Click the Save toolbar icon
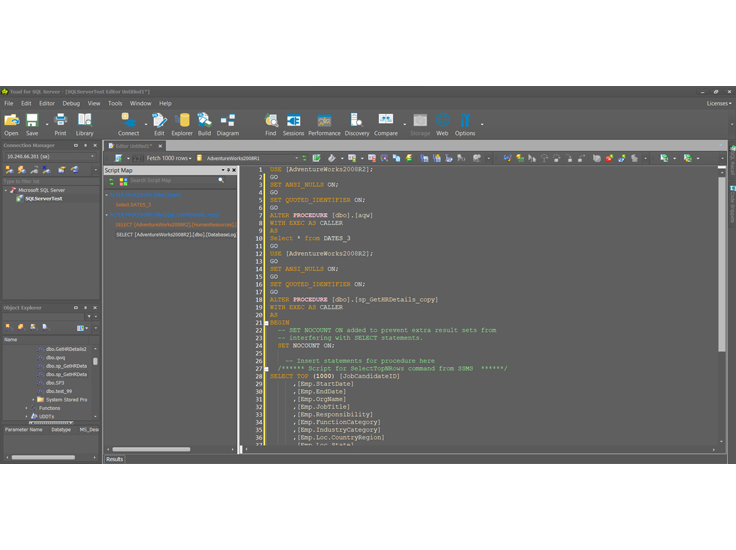 32,124
